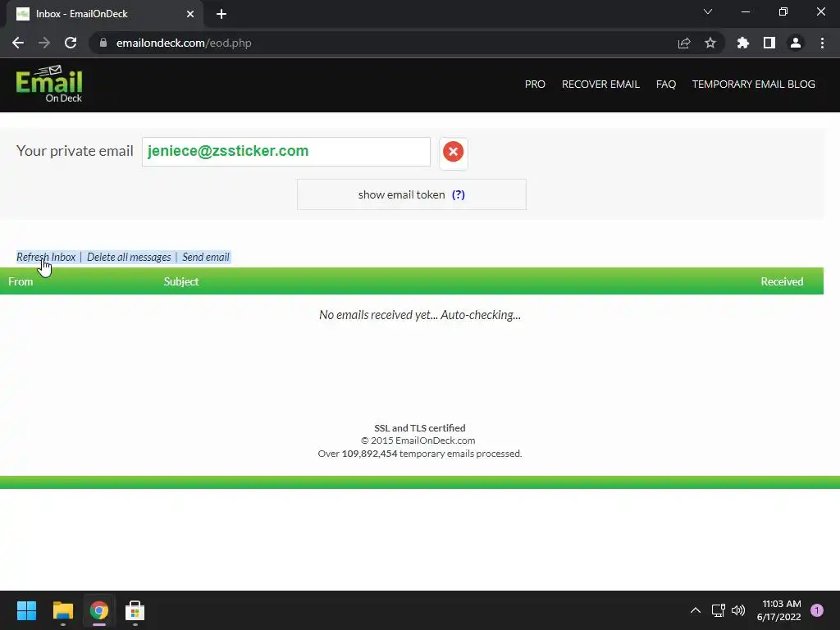Toggle the Chrome side panel
The width and height of the screenshot is (840, 630).
pyautogui.click(x=769, y=43)
